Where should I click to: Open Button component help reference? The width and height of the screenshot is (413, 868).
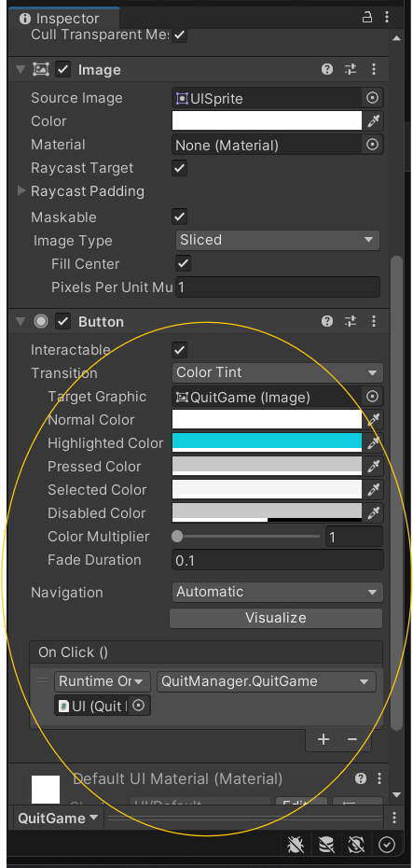(327, 321)
